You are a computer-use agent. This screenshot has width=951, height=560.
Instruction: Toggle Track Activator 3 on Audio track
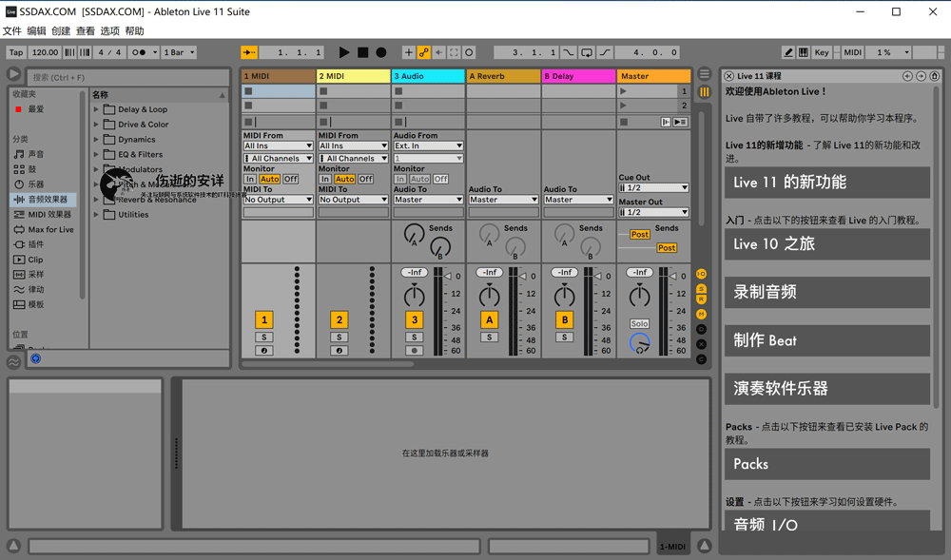[x=415, y=319]
